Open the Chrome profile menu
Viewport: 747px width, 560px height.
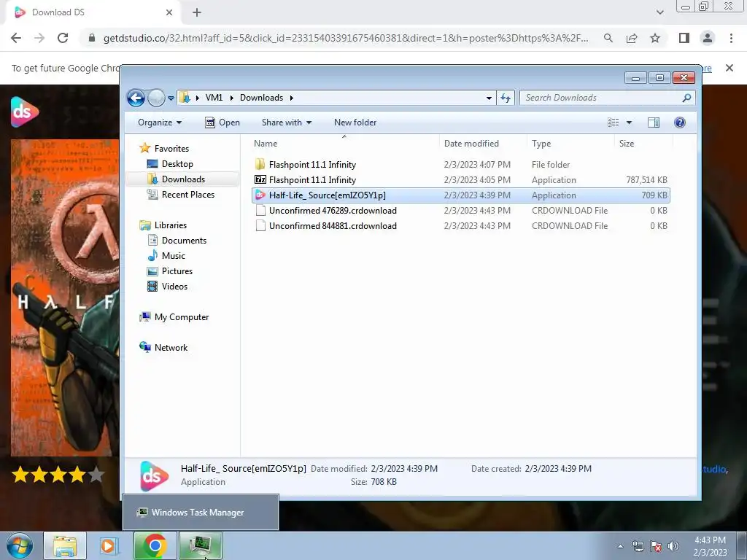(x=708, y=38)
